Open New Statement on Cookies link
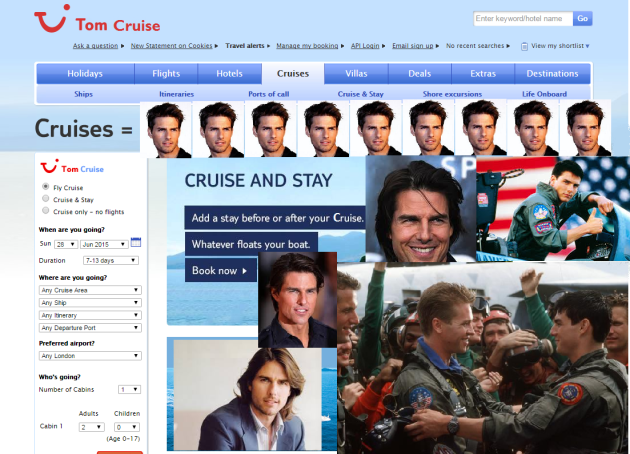 coord(172,46)
